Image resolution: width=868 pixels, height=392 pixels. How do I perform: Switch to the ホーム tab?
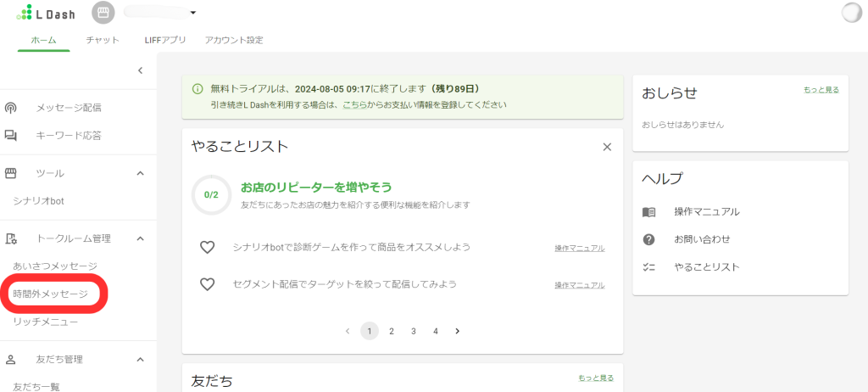(44, 40)
